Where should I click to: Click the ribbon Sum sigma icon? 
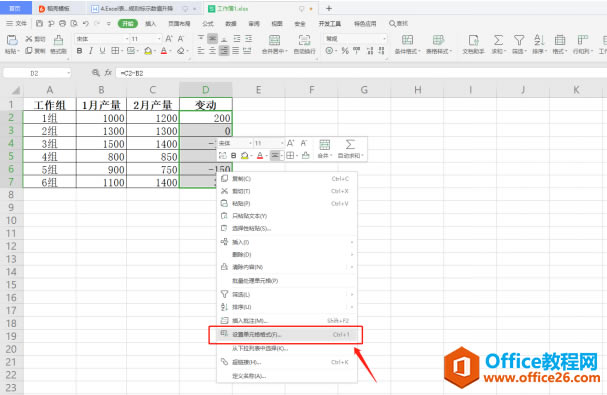point(498,40)
